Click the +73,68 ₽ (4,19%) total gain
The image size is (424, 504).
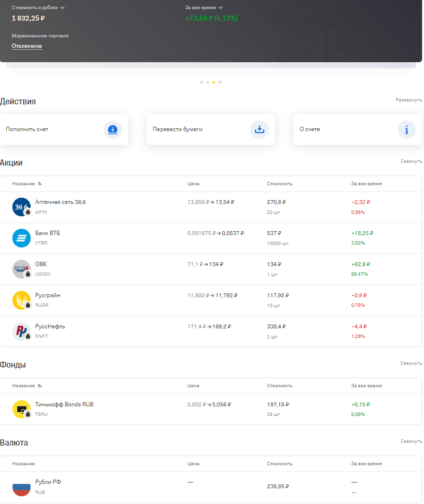(211, 18)
